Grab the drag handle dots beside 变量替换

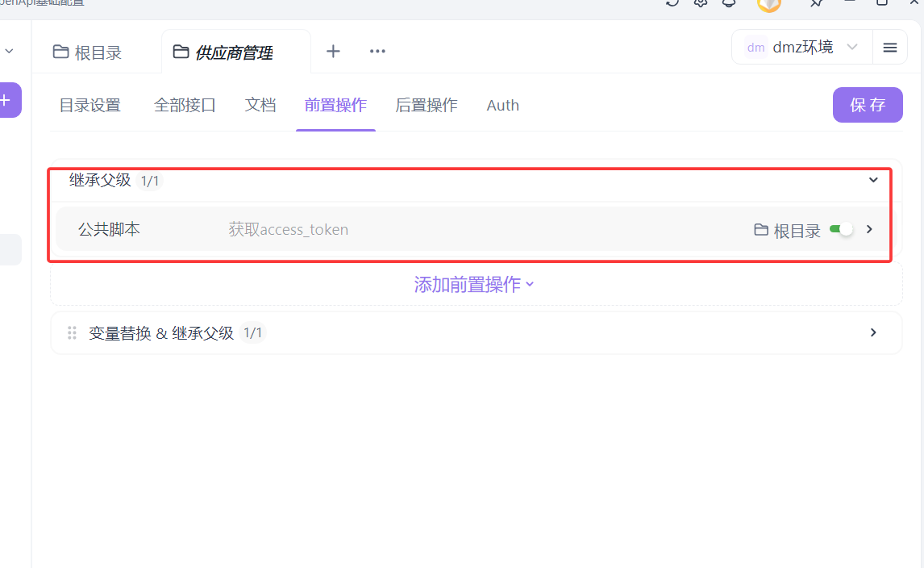pos(72,332)
